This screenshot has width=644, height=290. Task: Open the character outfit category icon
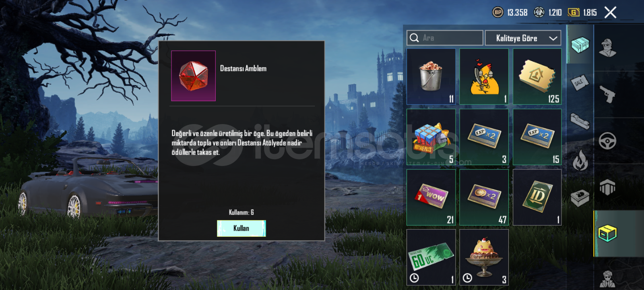[607, 48]
